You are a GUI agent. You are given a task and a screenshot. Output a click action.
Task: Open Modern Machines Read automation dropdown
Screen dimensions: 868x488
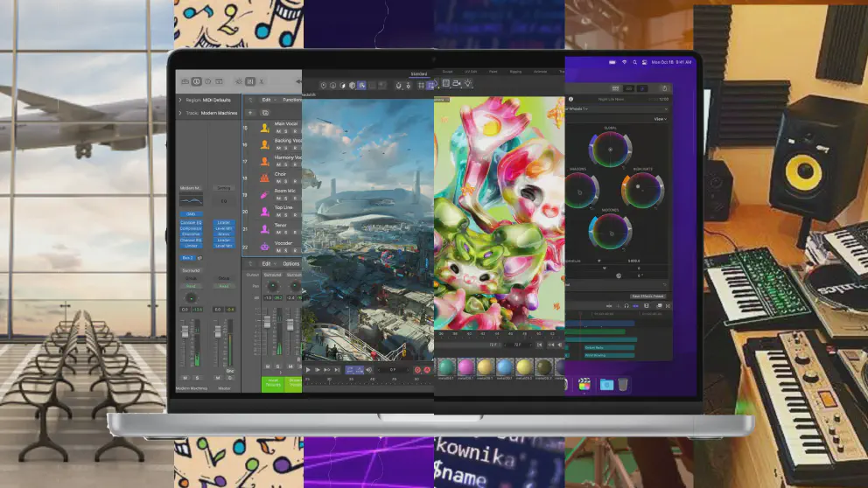pyautogui.click(x=191, y=286)
